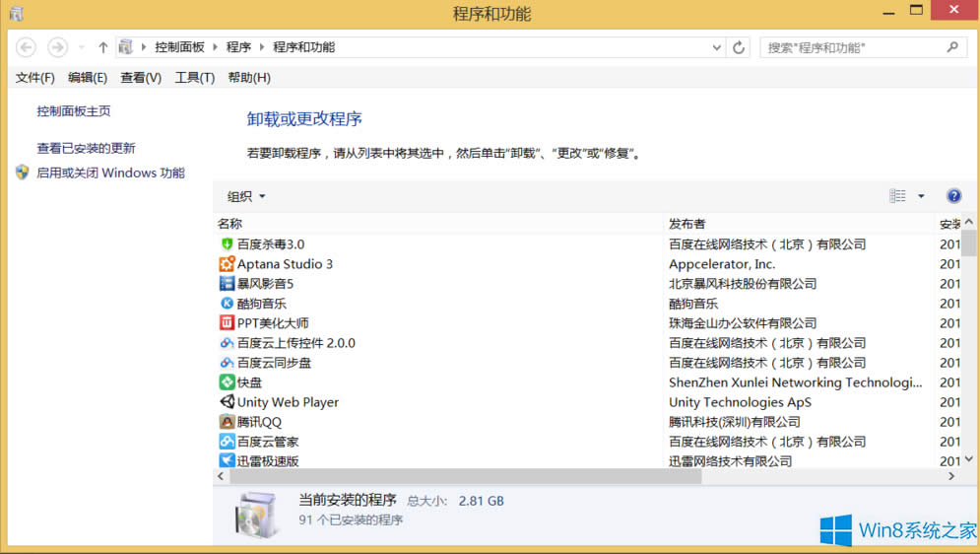Open the 文件(F) menu

35,78
